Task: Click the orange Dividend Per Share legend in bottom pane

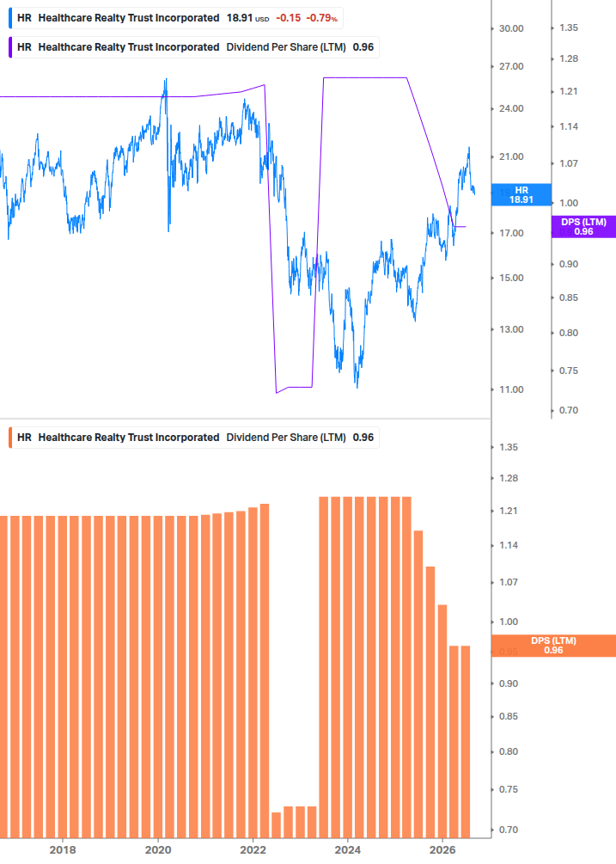Action: 194,438
